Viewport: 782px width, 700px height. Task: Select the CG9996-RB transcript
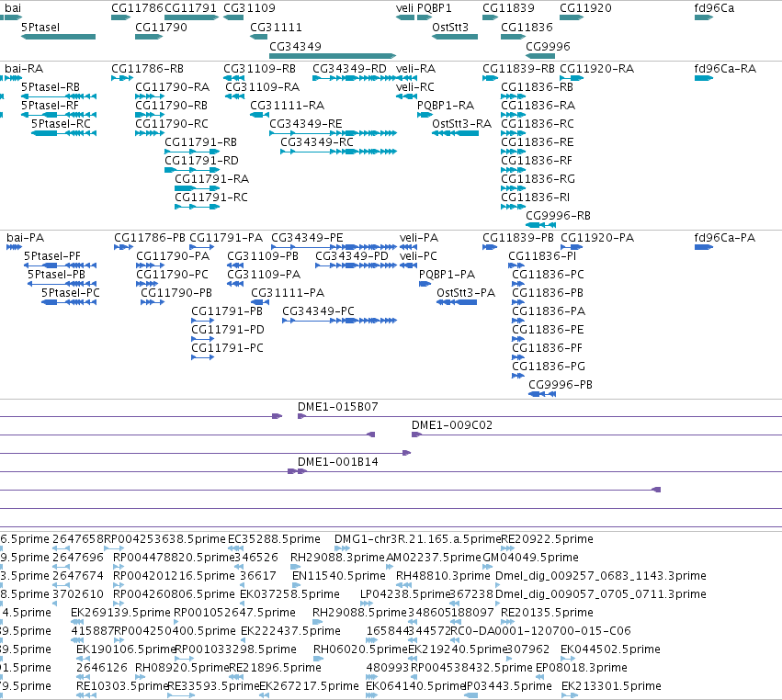click(540, 225)
